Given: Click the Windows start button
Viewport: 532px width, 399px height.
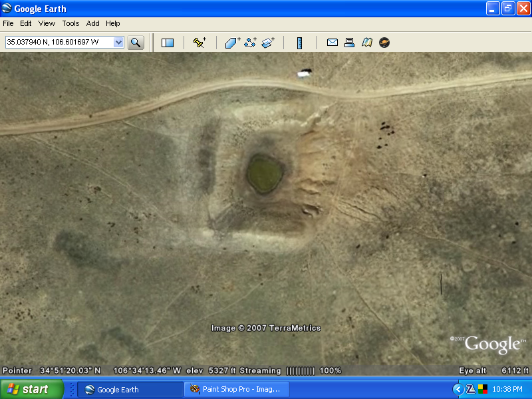Looking at the screenshot, I should [32, 389].
